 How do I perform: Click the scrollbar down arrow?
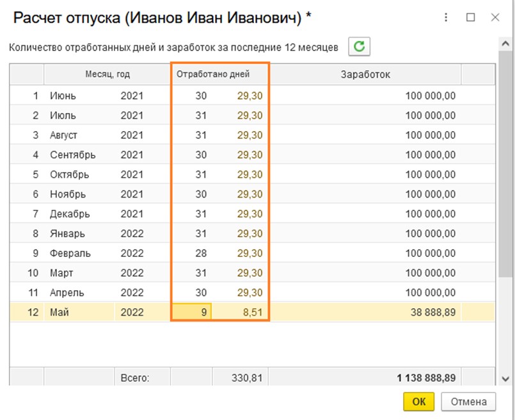[505, 379]
